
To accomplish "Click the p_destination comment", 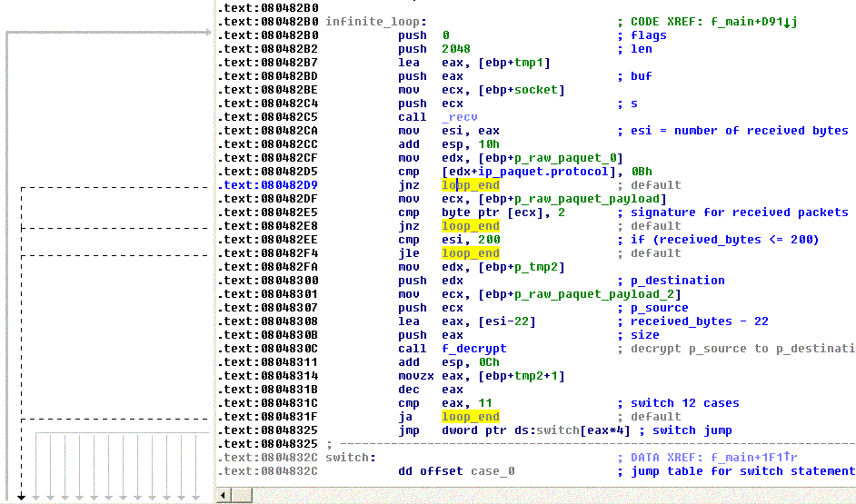I will pos(678,281).
